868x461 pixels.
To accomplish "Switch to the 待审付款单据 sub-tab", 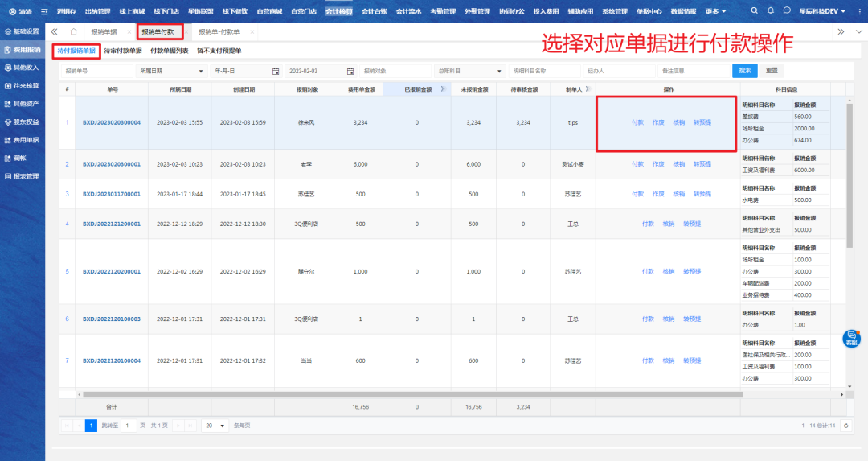I will click(x=123, y=51).
